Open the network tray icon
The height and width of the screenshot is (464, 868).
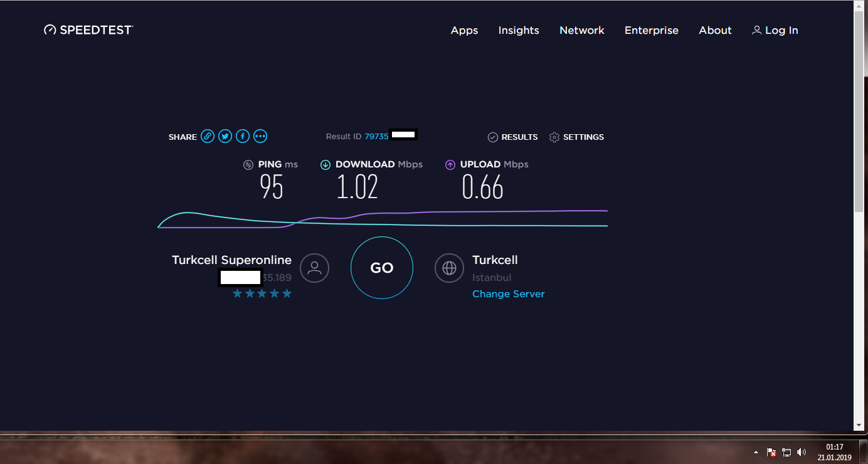[786, 452]
